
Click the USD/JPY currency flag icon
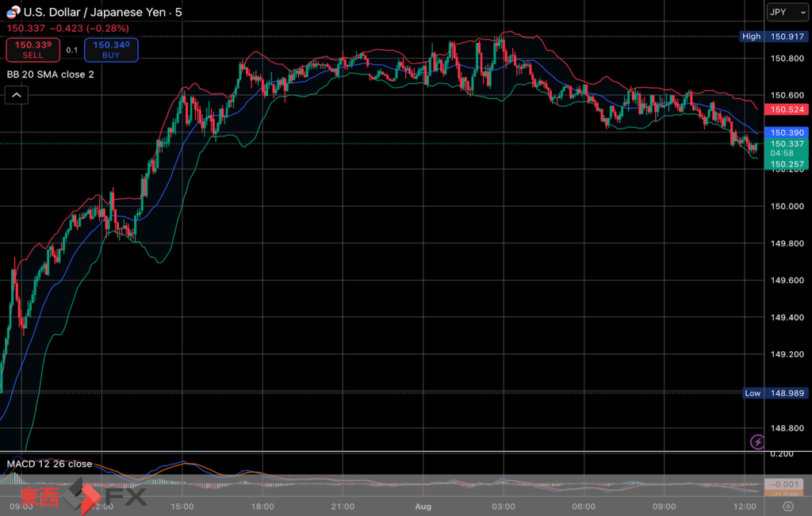point(13,13)
